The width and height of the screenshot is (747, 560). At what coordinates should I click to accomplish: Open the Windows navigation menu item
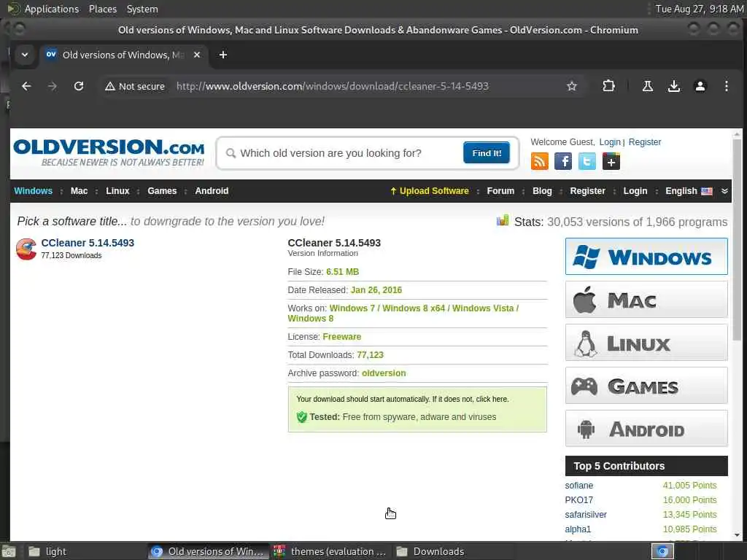pos(34,191)
